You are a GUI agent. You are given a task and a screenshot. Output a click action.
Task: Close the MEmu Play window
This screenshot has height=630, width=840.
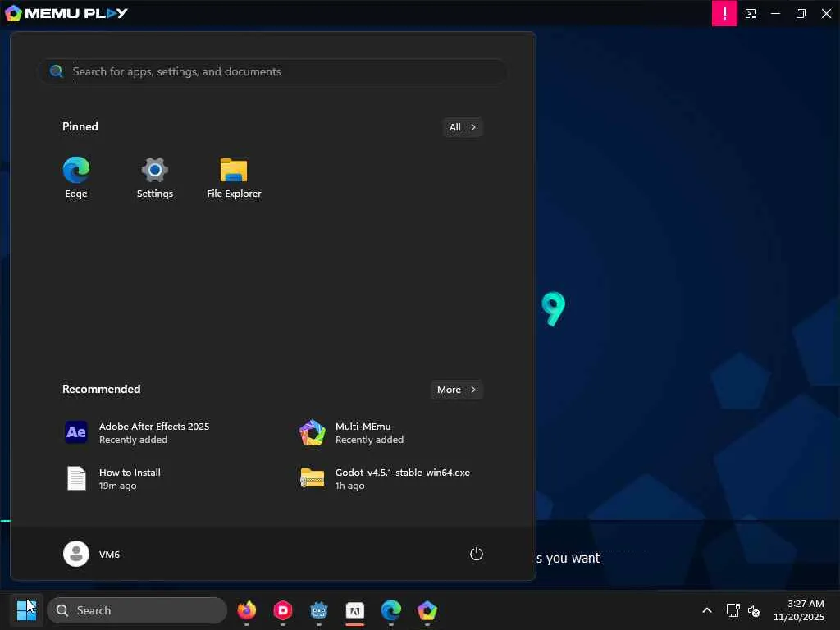click(826, 13)
